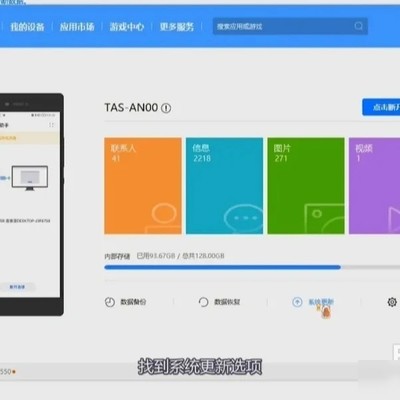Click the monitor icon in phone preview

tap(30, 178)
